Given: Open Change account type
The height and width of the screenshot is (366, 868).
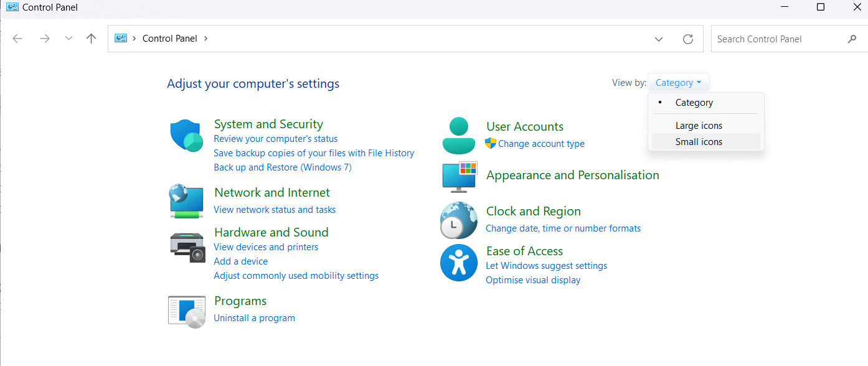Looking at the screenshot, I should (541, 143).
